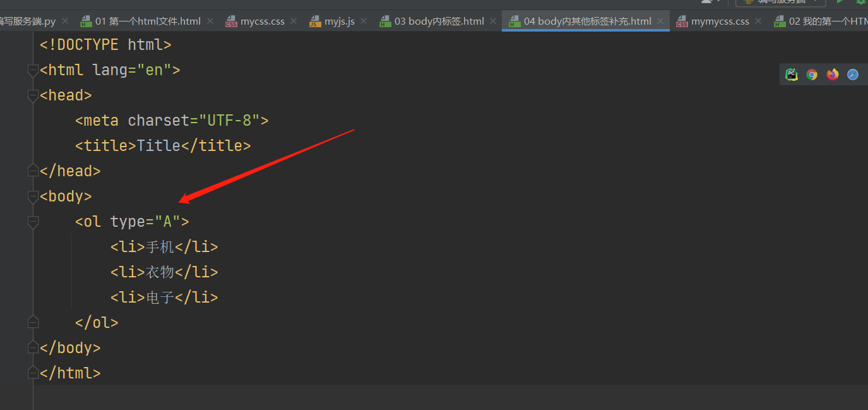Screen dimensions: 868x410
Task: Switch to the 03 body内标签.html tab
Action: (439, 21)
